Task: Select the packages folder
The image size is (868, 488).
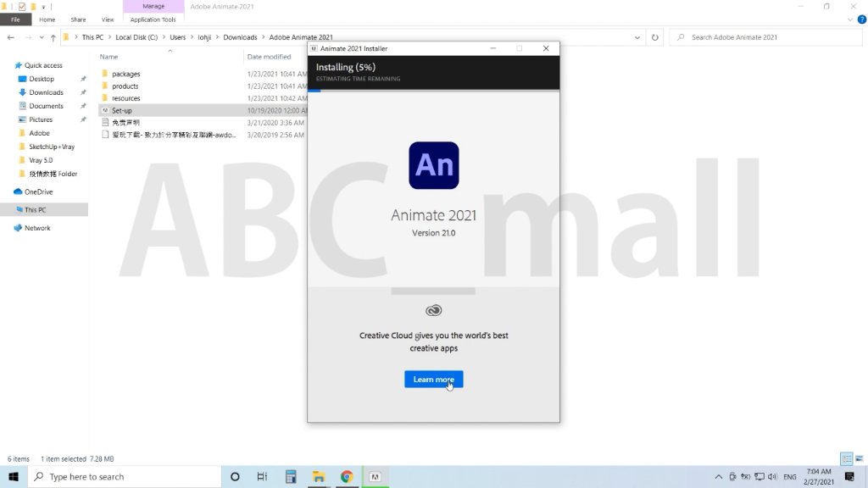Action: pyautogui.click(x=125, y=74)
